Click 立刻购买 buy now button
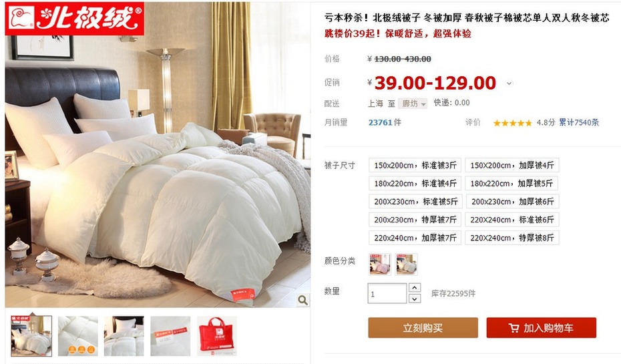This screenshot has width=621, height=364. [423, 328]
